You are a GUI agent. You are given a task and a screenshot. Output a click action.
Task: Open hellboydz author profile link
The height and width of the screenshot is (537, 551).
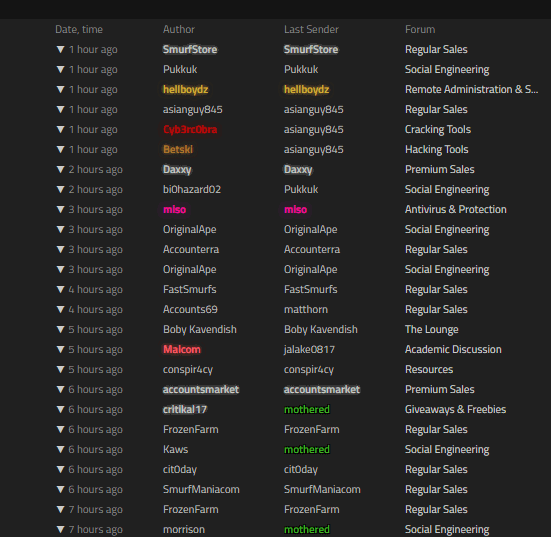coord(186,90)
